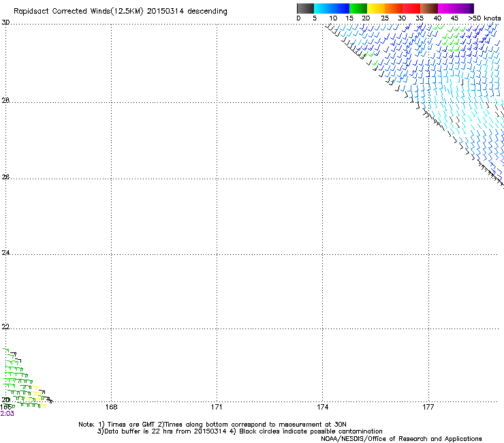Screen dimensions: 504x443
Task: Click the longitude label '177'
Action: click(x=428, y=407)
